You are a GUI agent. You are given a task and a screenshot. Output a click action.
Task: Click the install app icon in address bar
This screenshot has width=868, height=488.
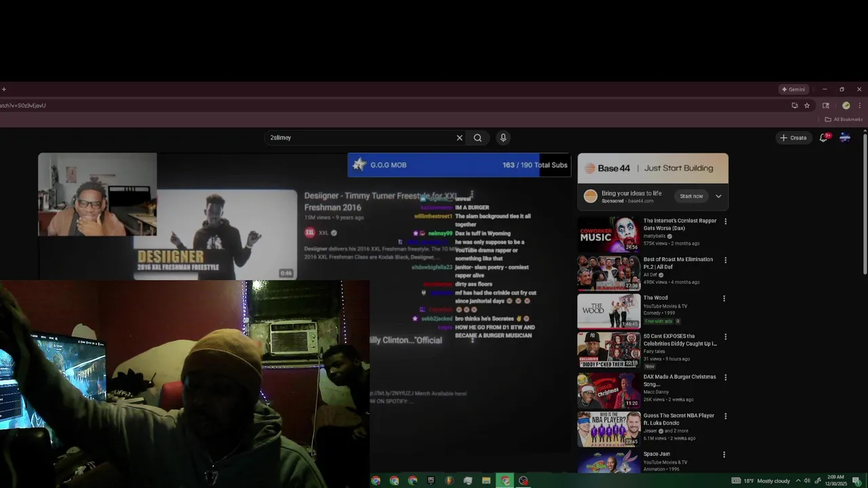click(x=795, y=106)
